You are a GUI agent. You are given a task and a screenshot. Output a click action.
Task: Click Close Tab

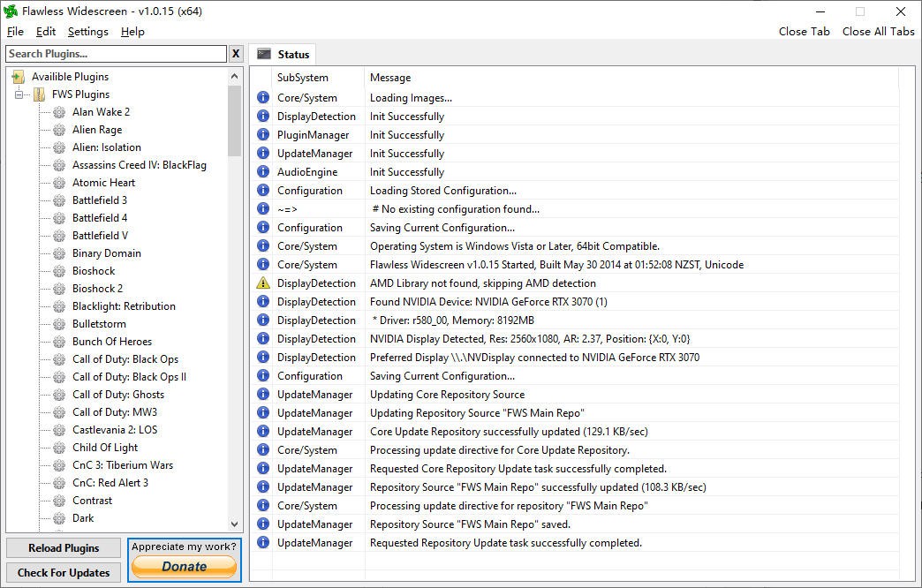pos(804,32)
